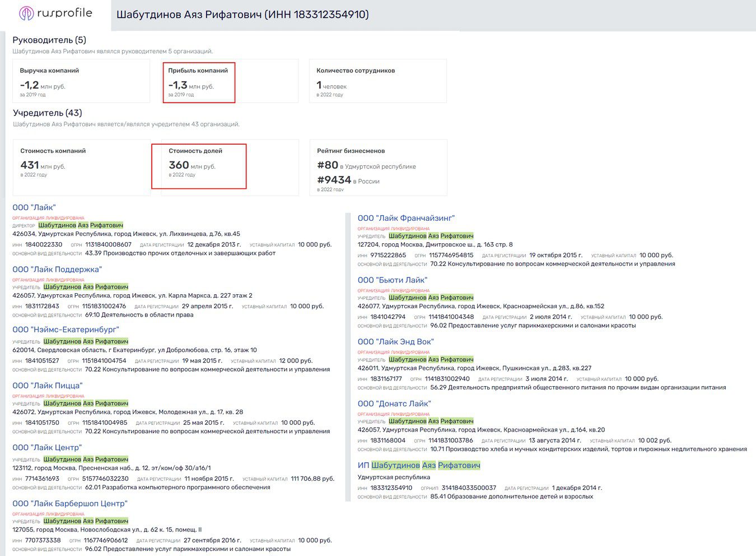Click ИНН value 1841051750
756x556 pixels.
tap(42, 423)
